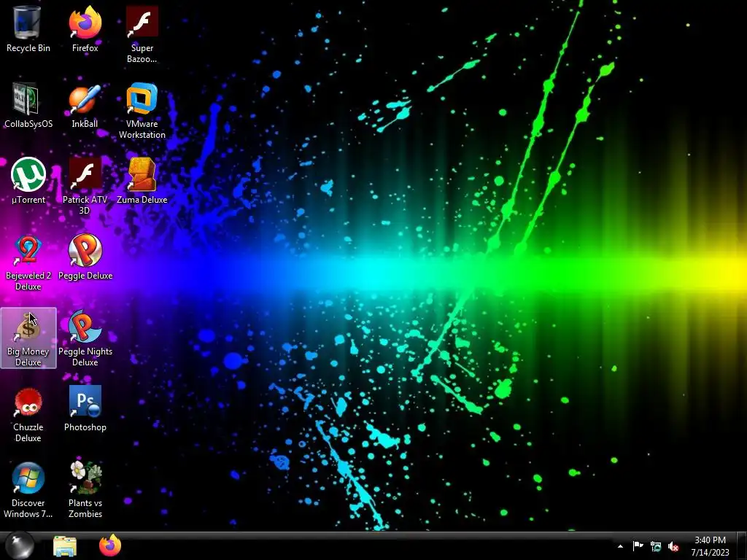The height and width of the screenshot is (560, 747).
Task: Open the network status tray icon
Action: click(656, 546)
